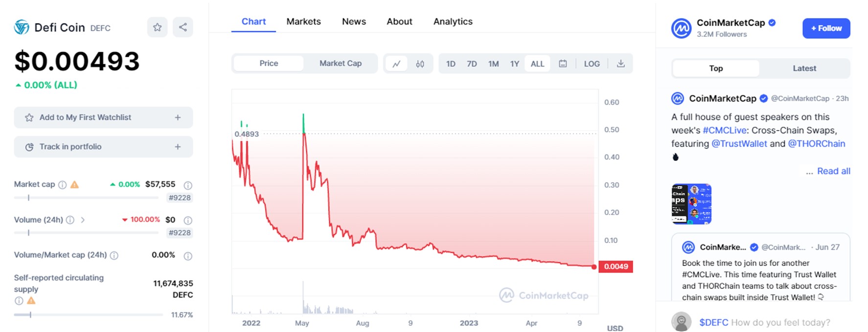
Task: Click Market cap warning triangle icon
Action: (74, 184)
